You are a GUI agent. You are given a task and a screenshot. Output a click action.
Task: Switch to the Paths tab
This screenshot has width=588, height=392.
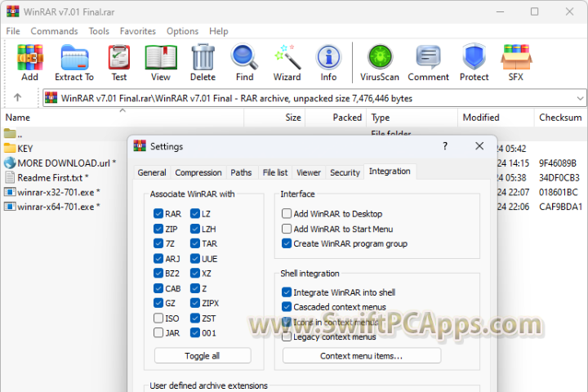point(241,172)
